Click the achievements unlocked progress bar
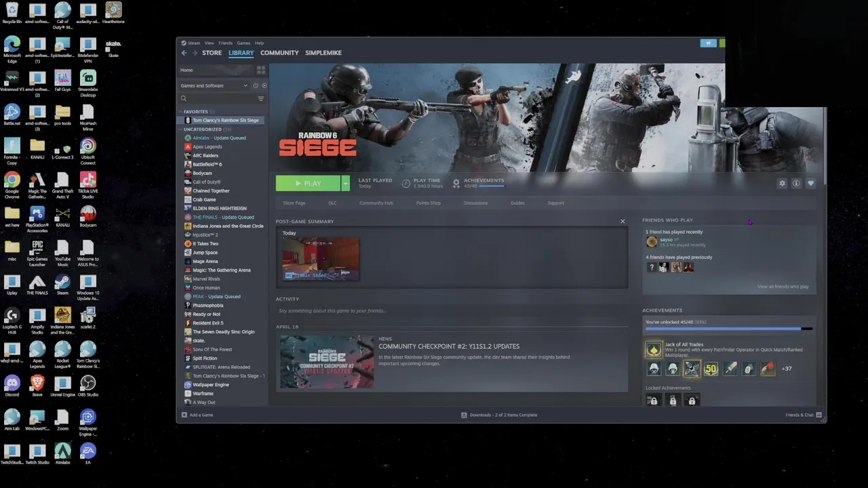This screenshot has height=488, width=868. pyautogui.click(x=728, y=329)
